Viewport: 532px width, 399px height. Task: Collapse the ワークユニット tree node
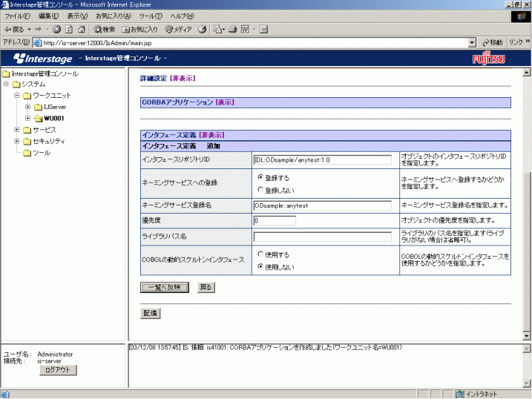point(17,95)
